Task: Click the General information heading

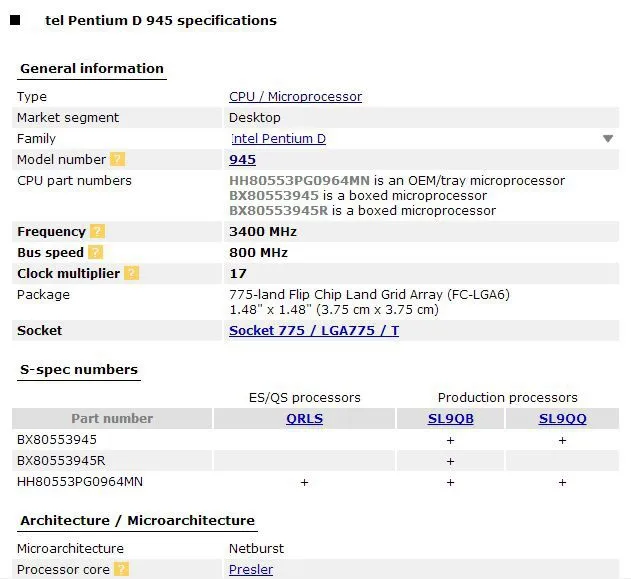Action: [x=92, y=68]
